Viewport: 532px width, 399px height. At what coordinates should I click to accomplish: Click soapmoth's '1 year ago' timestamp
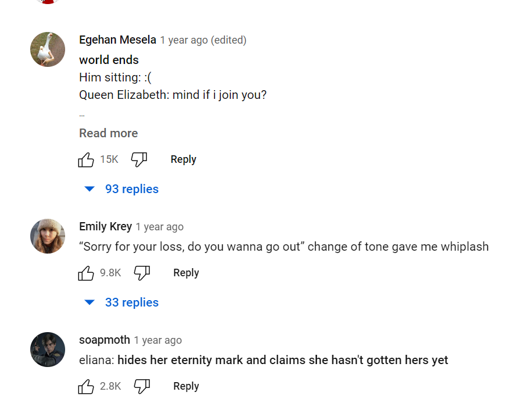(x=158, y=340)
